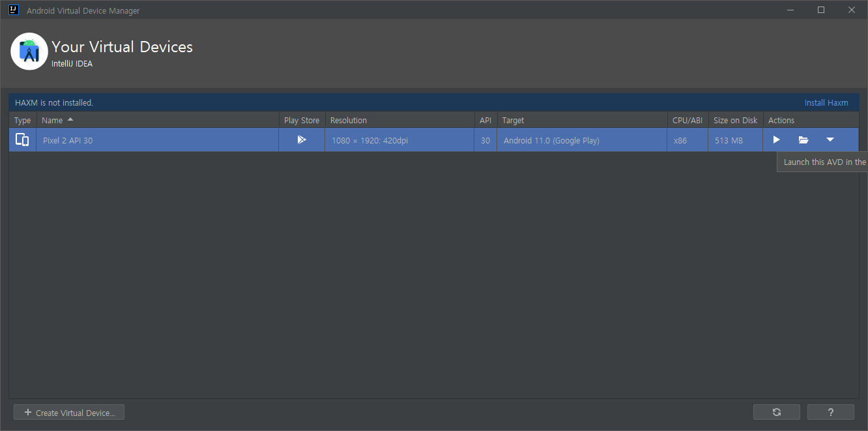Screen dimensions: 868x431
Task: Sort by Target column header
Action: (582, 120)
